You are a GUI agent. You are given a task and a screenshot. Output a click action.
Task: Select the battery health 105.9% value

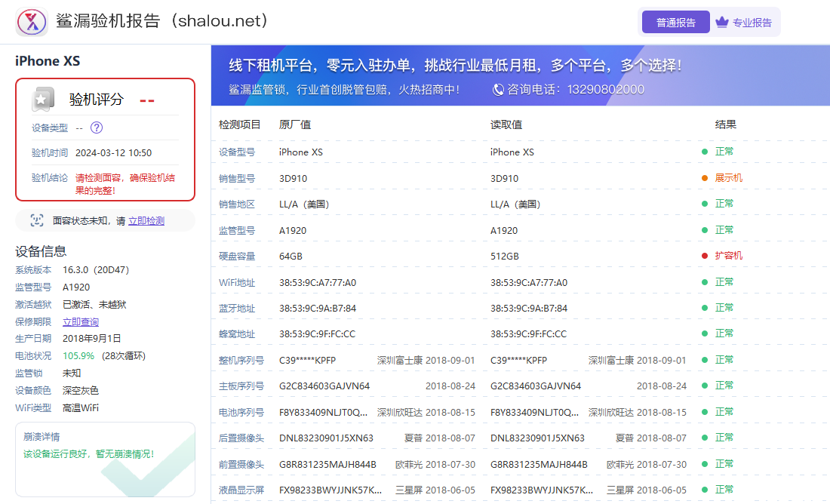point(78,356)
